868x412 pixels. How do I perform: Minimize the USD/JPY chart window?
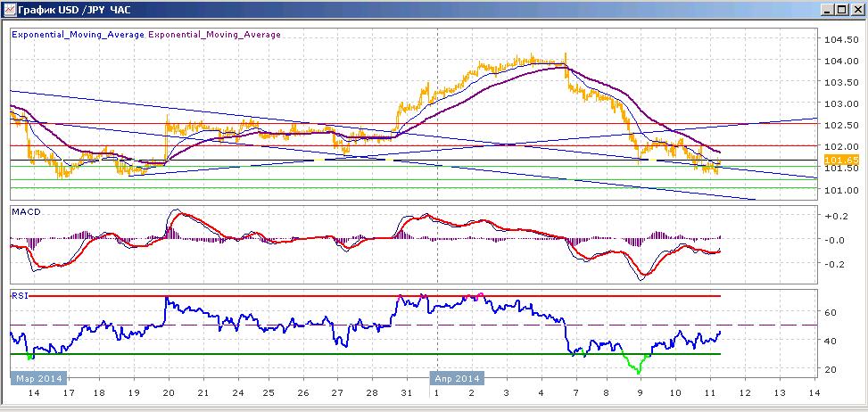coord(828,10)
